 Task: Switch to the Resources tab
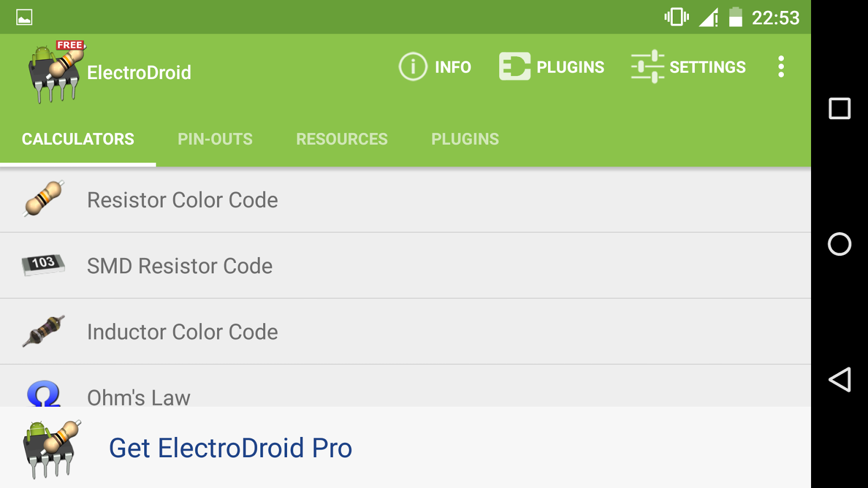[x=342, y=139]
